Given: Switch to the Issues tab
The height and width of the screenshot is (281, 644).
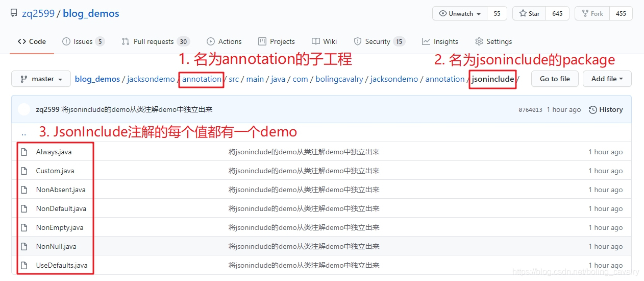Looking at the screenshot, I should pyautogui.click(x=83, y=41).
